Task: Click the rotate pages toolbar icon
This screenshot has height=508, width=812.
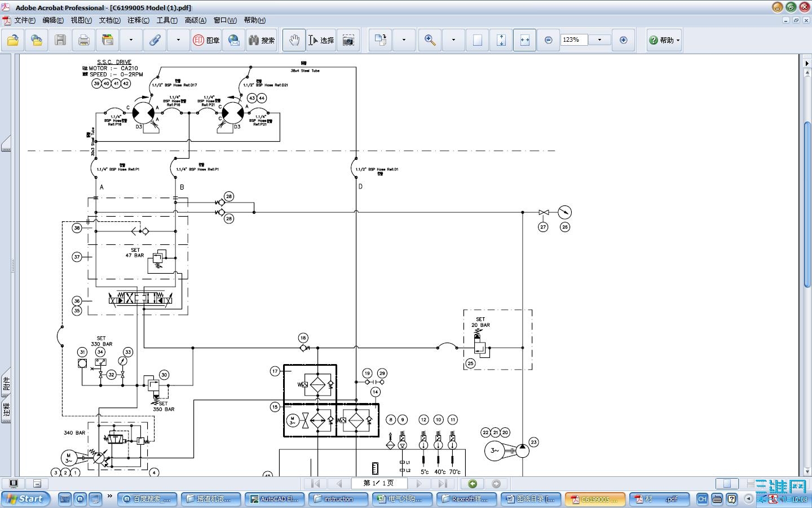Action: (x=381, y=40)
